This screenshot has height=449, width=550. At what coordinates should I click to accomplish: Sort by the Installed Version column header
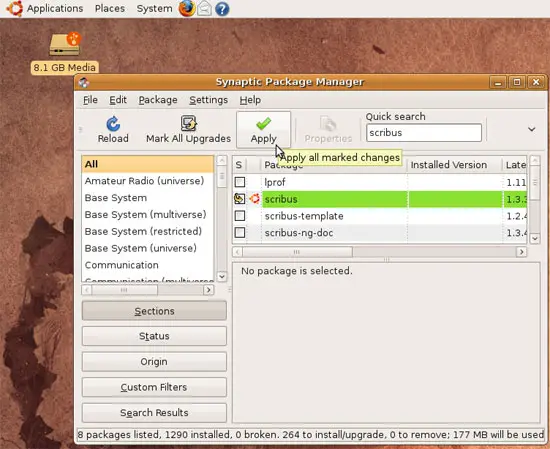coord(454,165)
